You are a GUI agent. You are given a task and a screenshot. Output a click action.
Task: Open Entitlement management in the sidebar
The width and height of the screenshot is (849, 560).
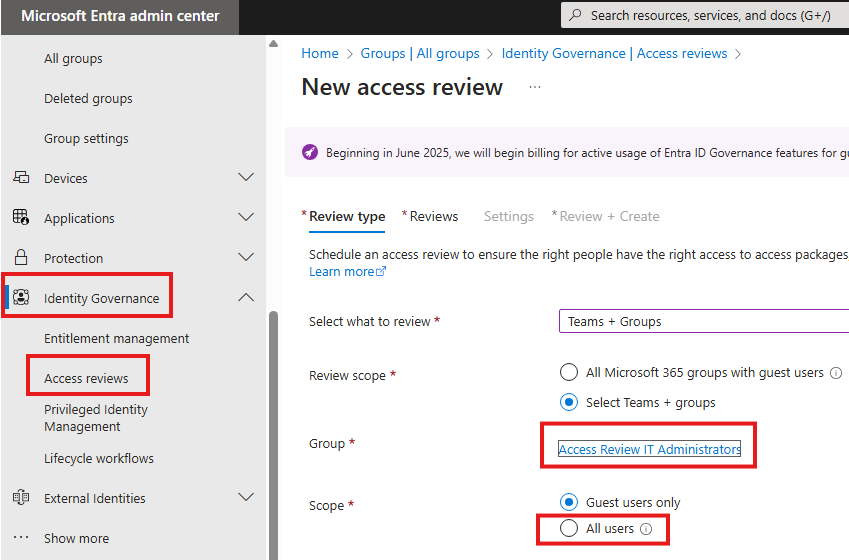[116, 338]
